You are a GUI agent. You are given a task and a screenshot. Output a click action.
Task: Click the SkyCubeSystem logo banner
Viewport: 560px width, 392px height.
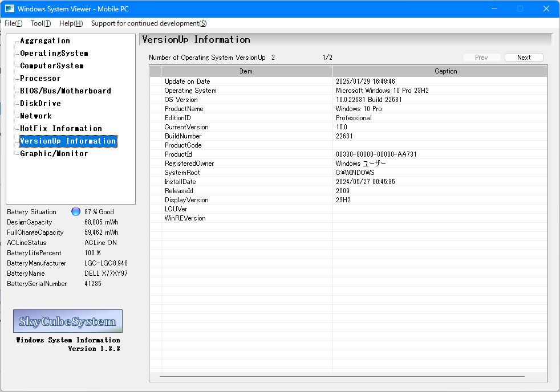[68, 321]
